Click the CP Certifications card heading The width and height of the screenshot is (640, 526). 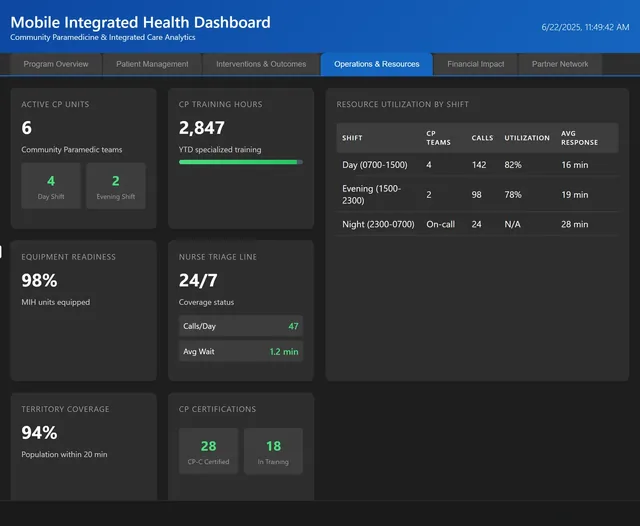point(217,409)
